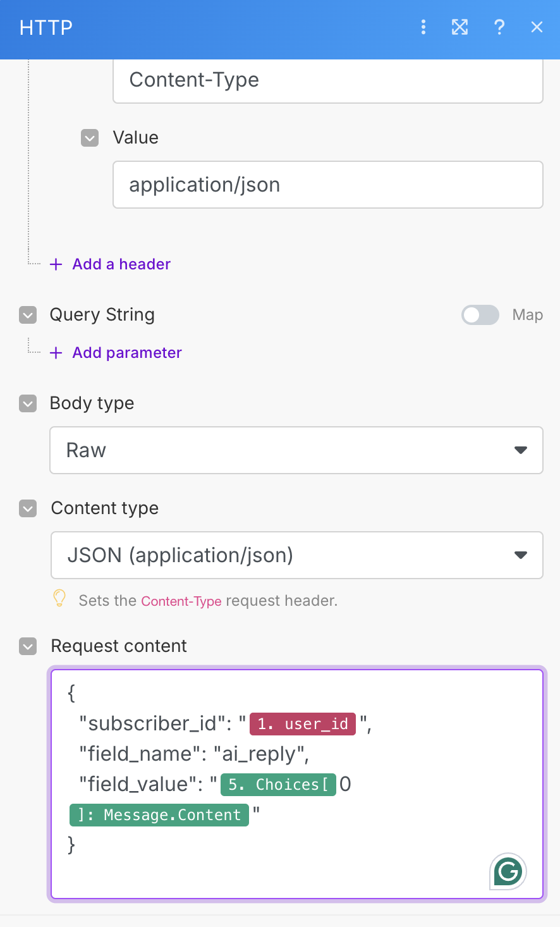Viewport: 560px width, 927px height.
Task: Click the plus icon beside Add a header
Action: point(56,264)
